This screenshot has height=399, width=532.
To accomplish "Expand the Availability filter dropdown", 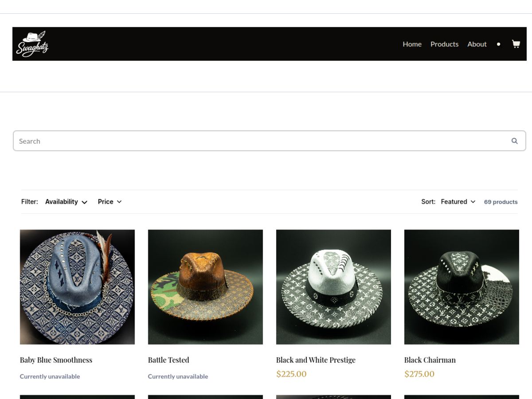I will coord(66,202).
